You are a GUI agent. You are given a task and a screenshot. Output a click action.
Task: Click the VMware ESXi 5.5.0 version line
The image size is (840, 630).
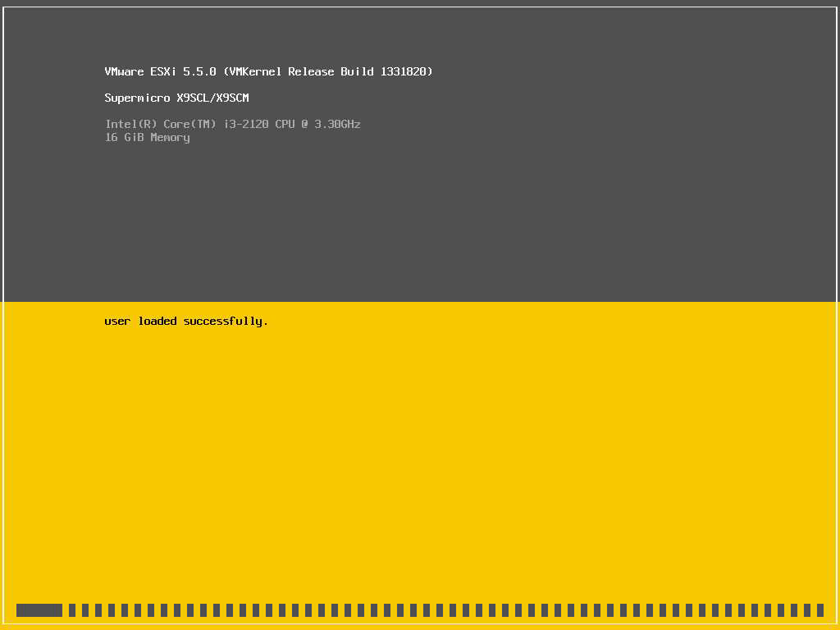pos(268,72)
